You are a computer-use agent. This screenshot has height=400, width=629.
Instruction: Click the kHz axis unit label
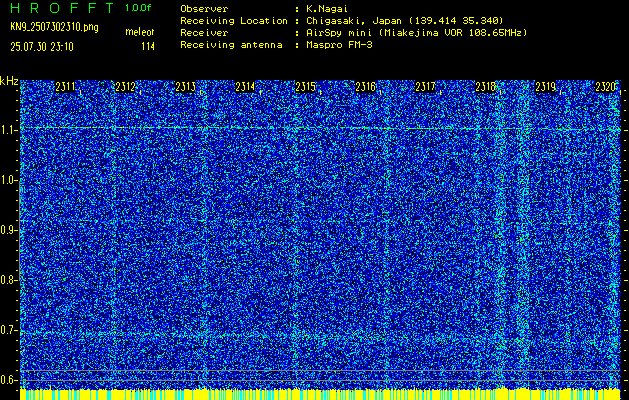point(9,81)
